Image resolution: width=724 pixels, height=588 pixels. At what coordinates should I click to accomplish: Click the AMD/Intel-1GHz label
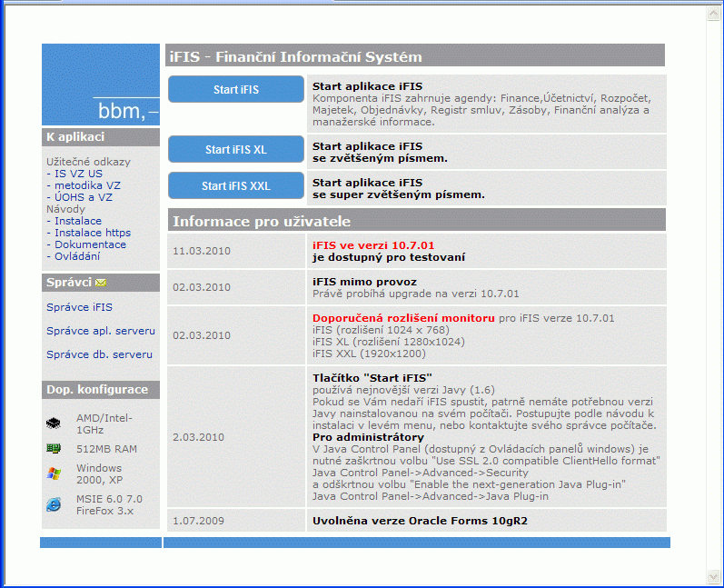click(x=104, y=424)
